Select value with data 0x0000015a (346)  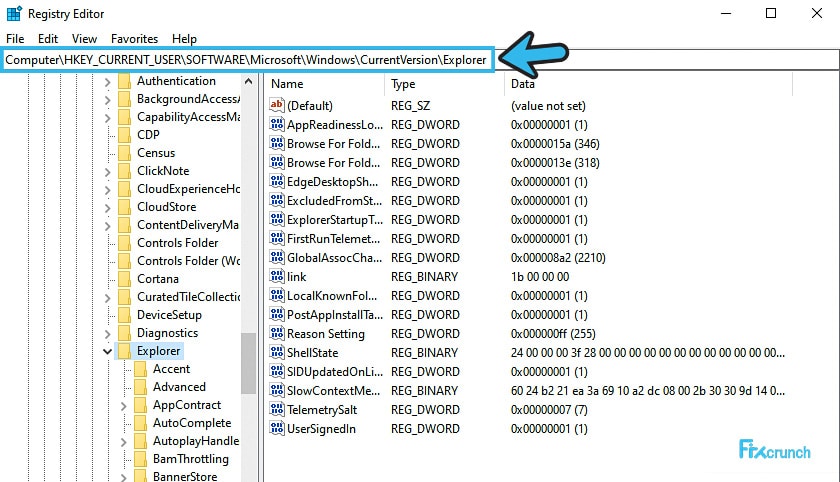click(555, 144)
